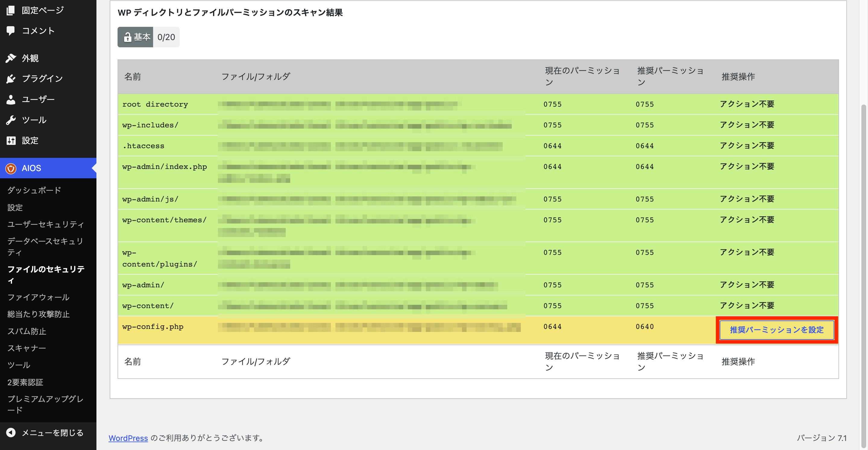Screen dimensions: 868x450
Task: Go to ユーザーセキュリティ submenu
Action: 46,224
